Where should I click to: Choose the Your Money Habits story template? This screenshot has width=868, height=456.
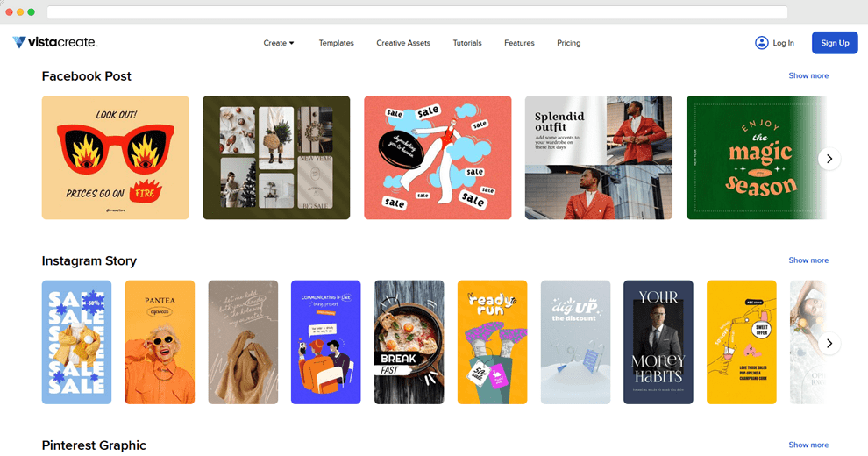(x=658, y=342)
